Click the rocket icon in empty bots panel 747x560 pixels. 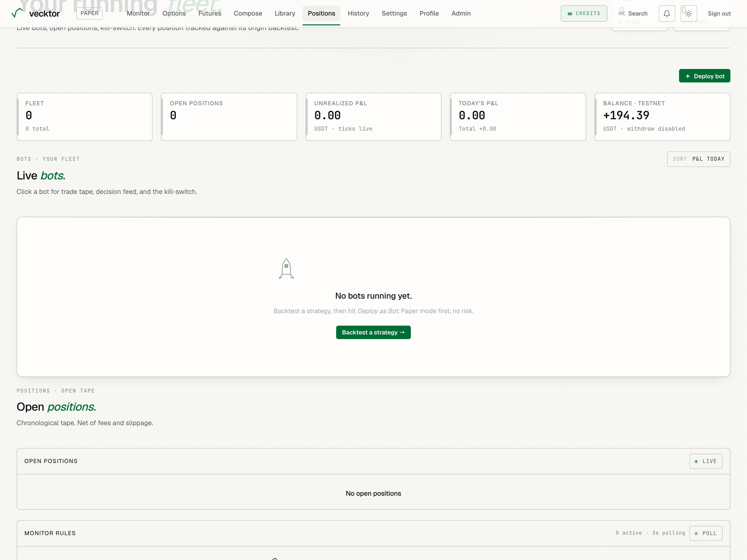tap(286, 269)
